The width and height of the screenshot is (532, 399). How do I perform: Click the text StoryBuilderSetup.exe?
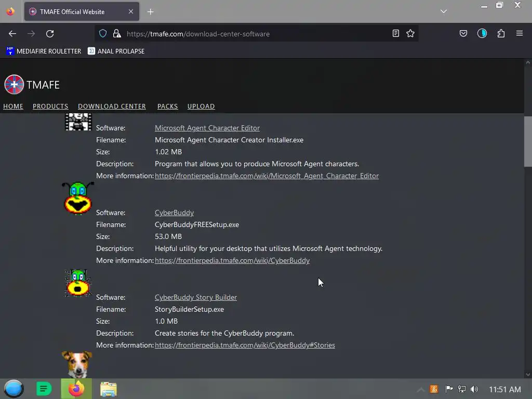coord(189,310)
